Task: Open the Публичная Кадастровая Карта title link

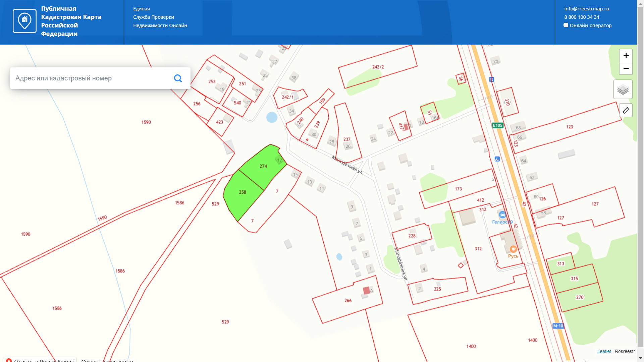Action: [71, 21]
